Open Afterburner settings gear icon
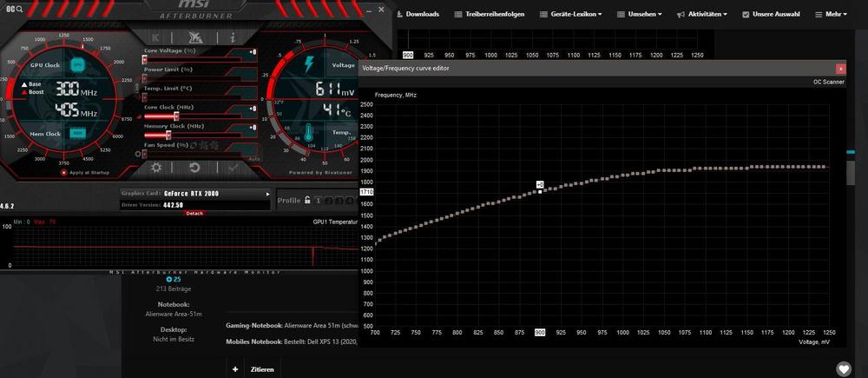This screenshot has height=378, width=868. pos(156,167)
